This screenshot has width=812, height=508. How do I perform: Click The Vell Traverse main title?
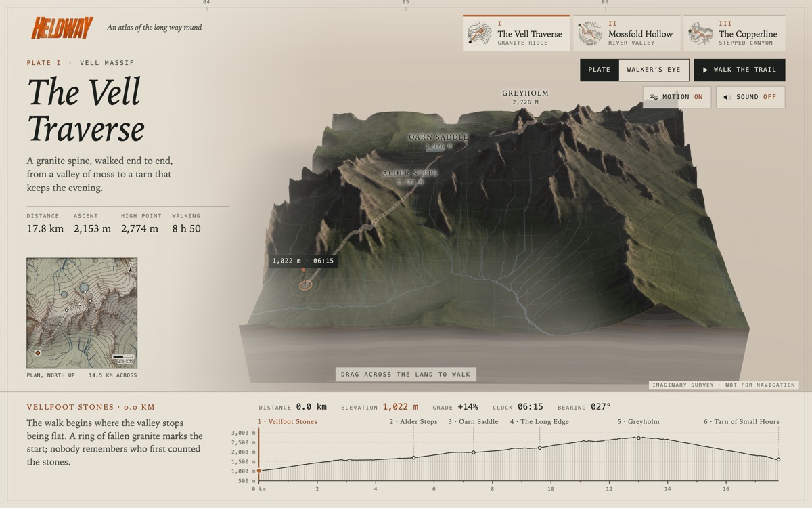pos(85,110)
